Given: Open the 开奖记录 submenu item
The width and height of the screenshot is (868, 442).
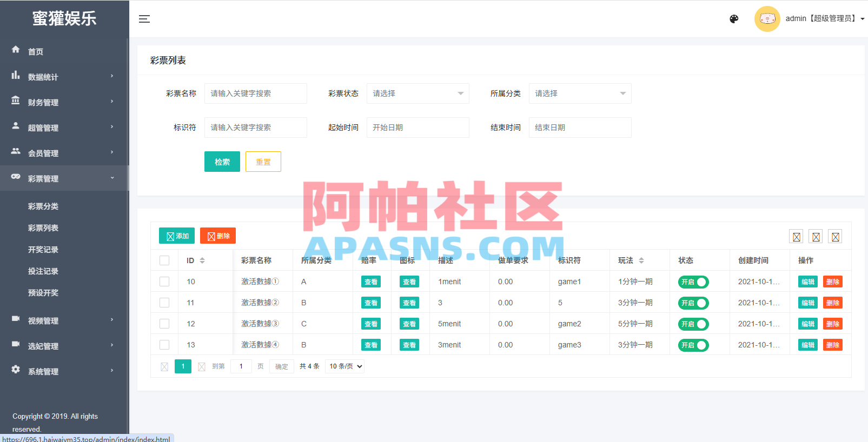Looking at the screenshot, I should tap(43, 250).
